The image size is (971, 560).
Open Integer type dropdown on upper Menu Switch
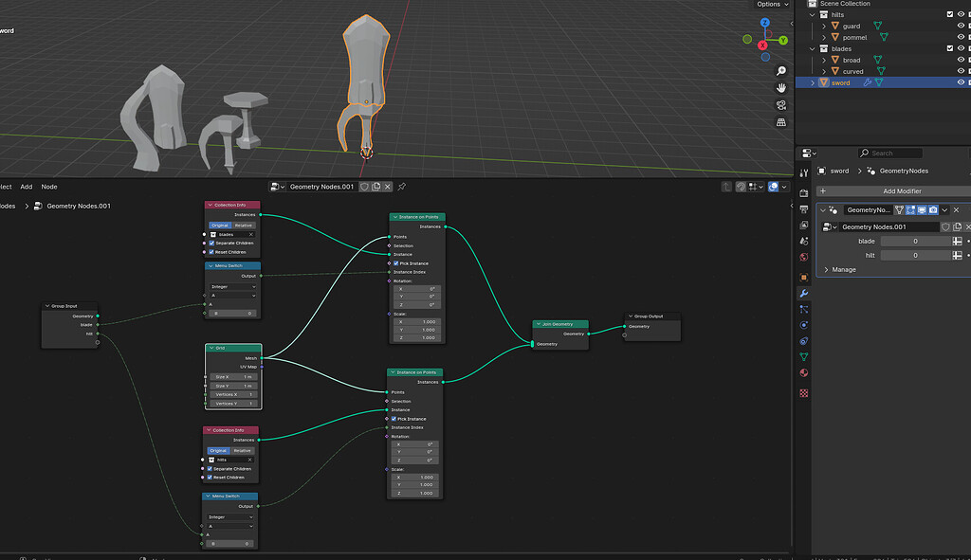pos(233,286)
